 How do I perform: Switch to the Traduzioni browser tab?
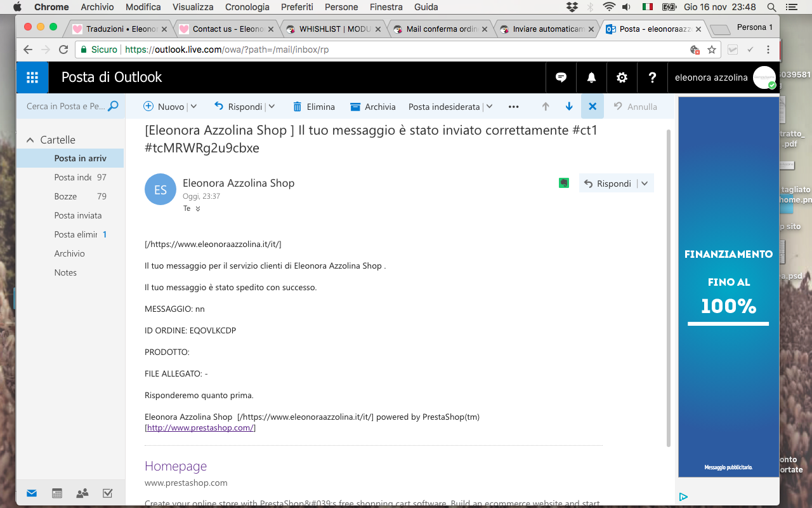pos(120,29)
